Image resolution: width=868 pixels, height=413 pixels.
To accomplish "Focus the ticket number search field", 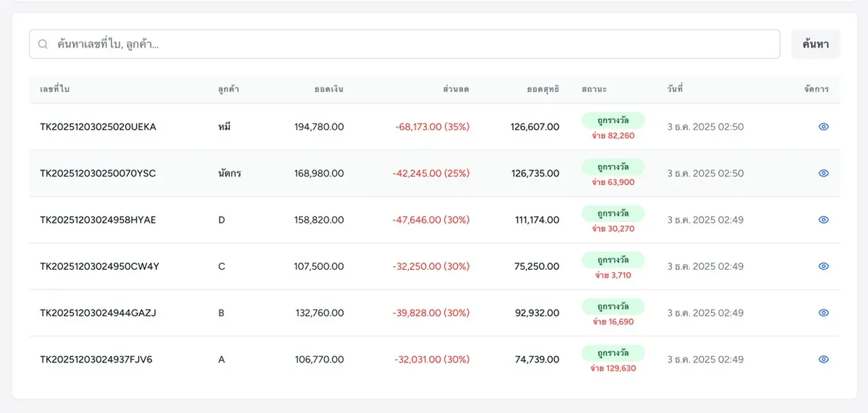I will [404, 44].
